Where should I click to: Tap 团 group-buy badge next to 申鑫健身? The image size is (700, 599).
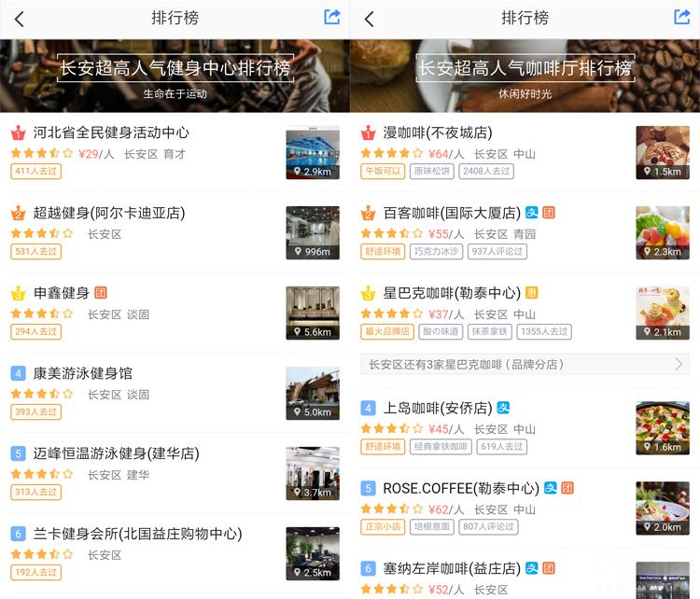101,293
